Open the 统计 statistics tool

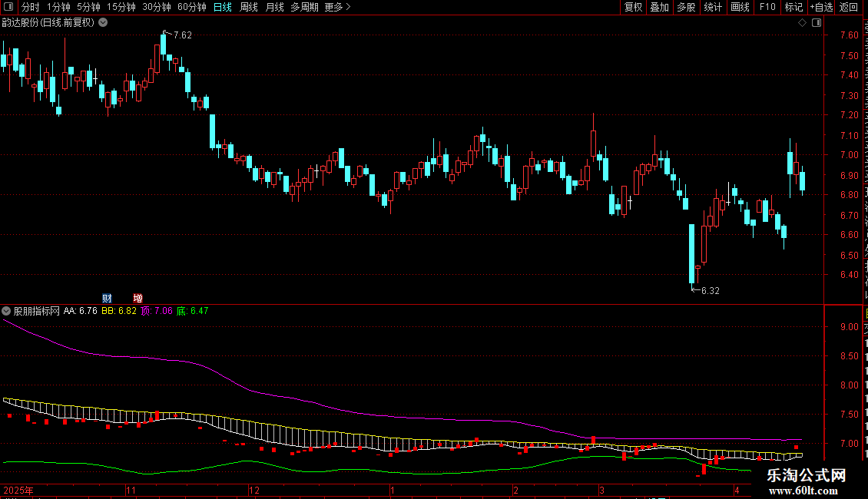click(x=712, y=7)
